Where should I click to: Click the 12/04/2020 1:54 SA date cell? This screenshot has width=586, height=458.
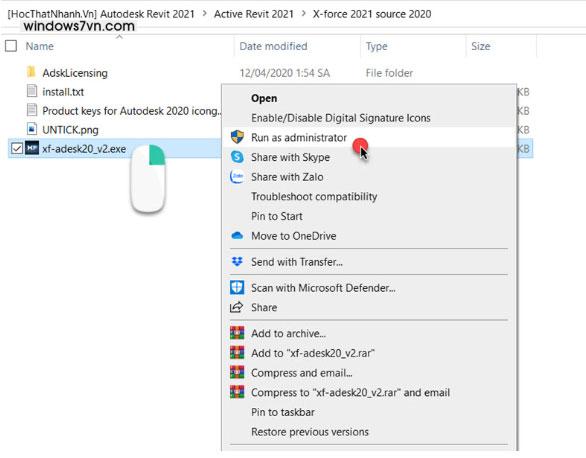284,73
